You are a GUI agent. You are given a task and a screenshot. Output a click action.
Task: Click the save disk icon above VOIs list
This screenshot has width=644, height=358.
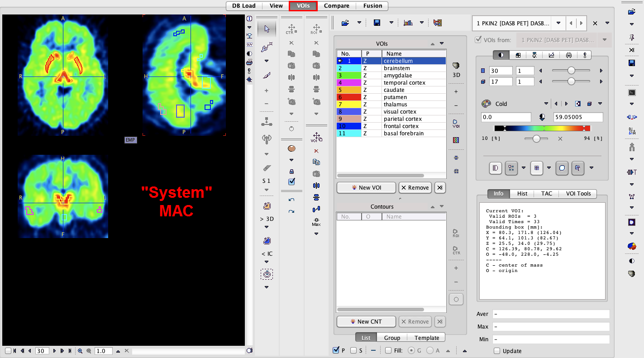point(377,23)
